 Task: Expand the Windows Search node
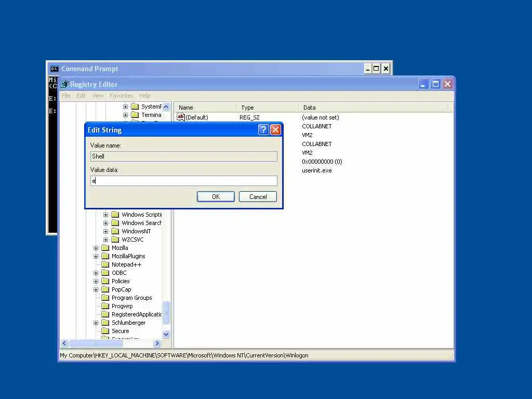[105, 223]
